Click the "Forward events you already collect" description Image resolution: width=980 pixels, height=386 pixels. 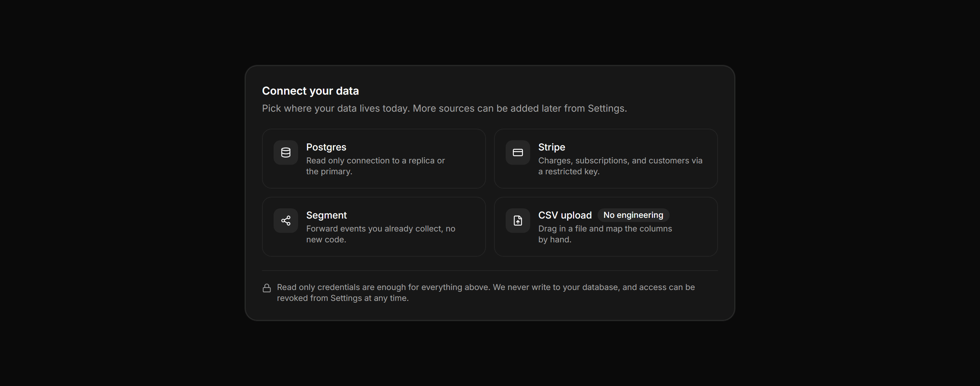point(380,234)
